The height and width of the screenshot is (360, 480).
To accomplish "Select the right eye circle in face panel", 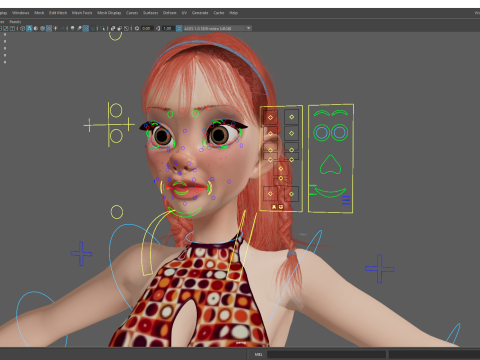I will (340, 133).
